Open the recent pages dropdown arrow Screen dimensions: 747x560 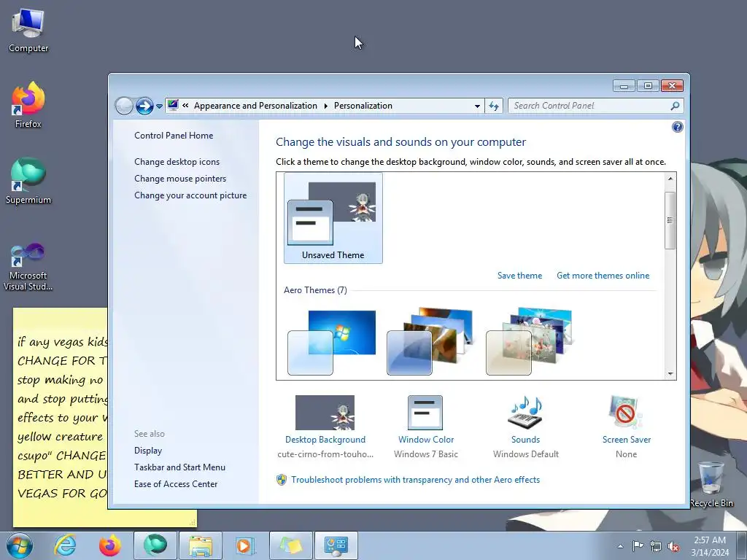click(159, 106)
